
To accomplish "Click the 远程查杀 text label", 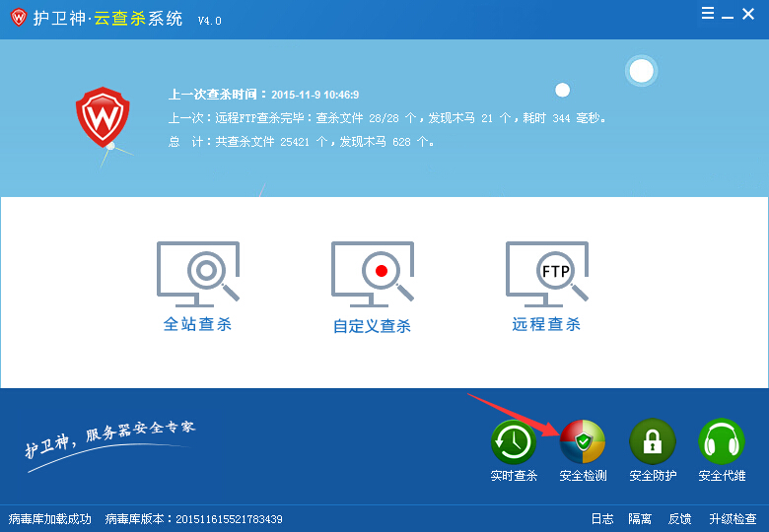I will [x=547, y=324].
